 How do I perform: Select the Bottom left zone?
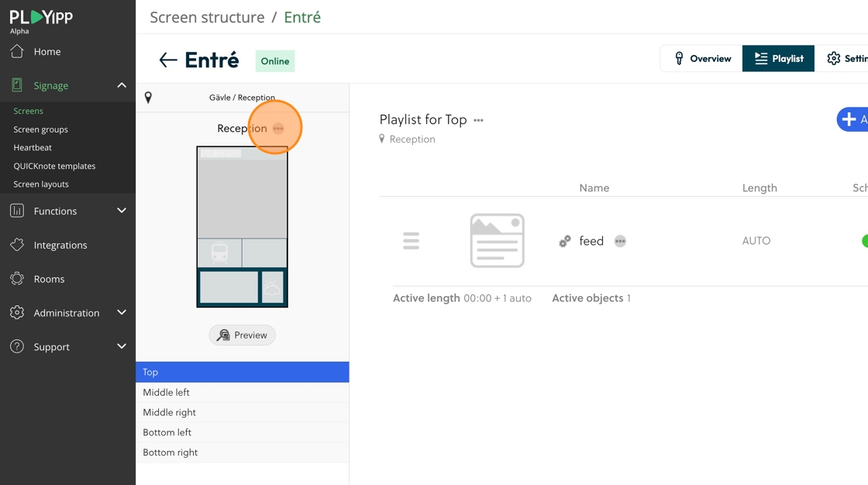tap(243, 432)
